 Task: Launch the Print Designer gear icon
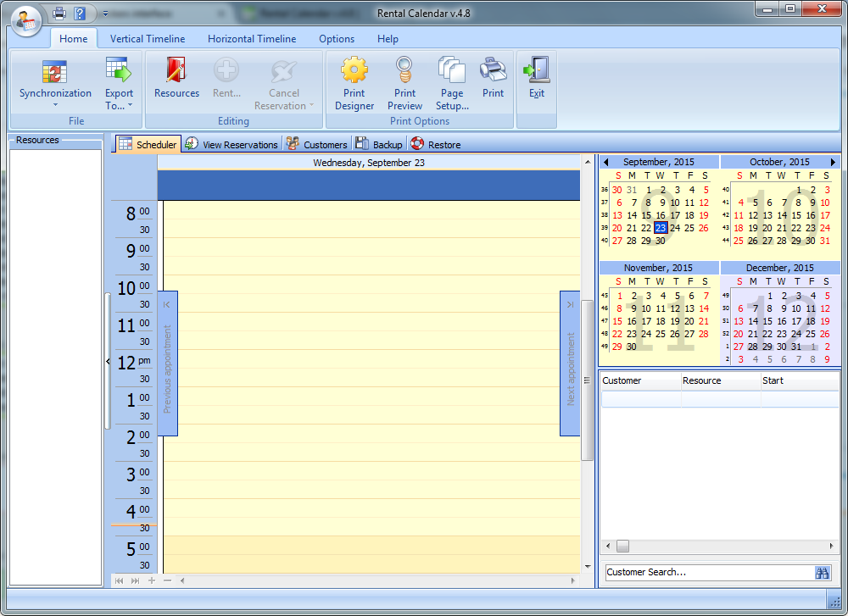[x=354, y=71]
